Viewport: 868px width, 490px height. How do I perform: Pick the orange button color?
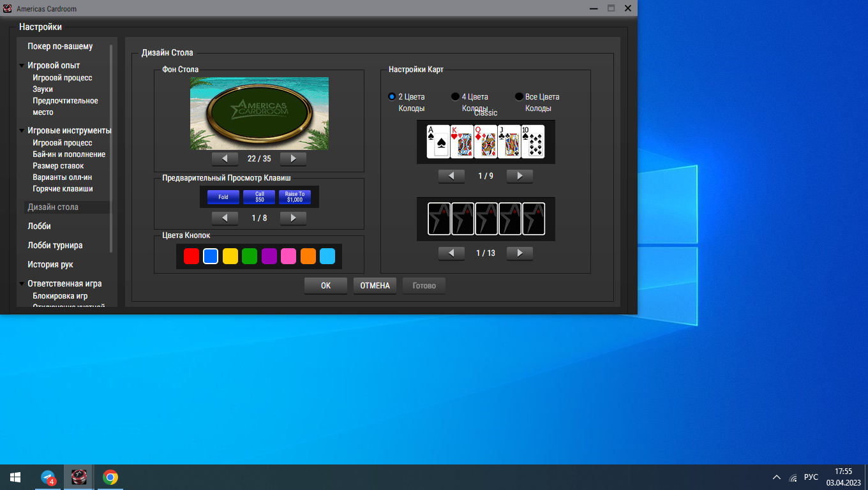point(308,256)
